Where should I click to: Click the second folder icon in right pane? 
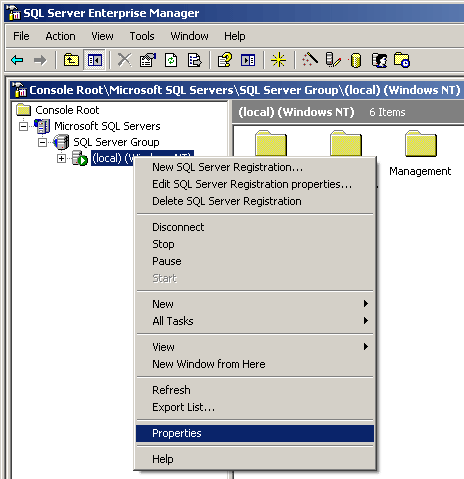pos(346,143)
